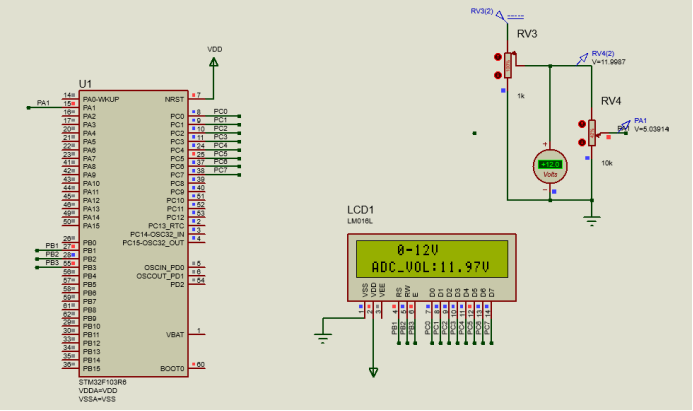Click the D7 pin label on LCD1
The width and height of the screenshot is (693, 411).
click(491, 293)
